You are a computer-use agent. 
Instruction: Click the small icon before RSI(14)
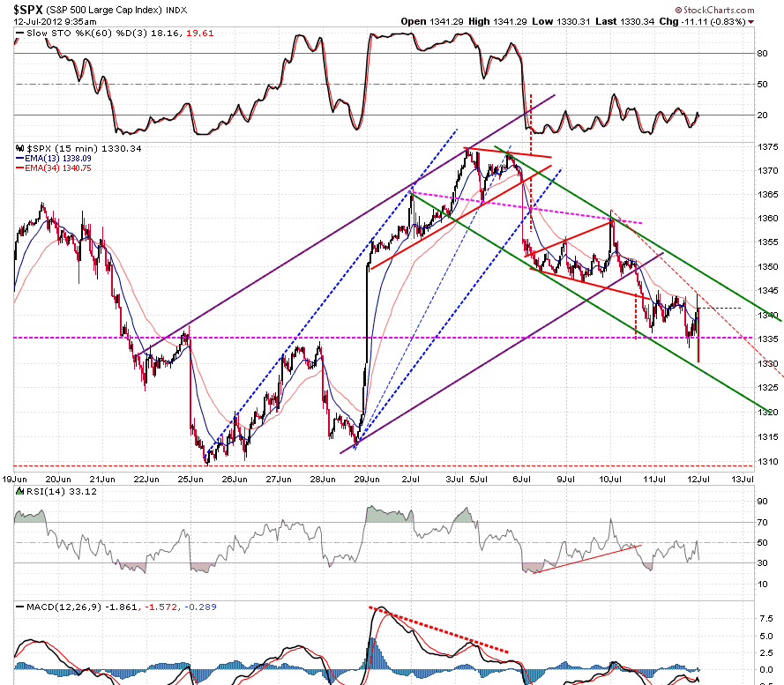(x=20, y=492)
